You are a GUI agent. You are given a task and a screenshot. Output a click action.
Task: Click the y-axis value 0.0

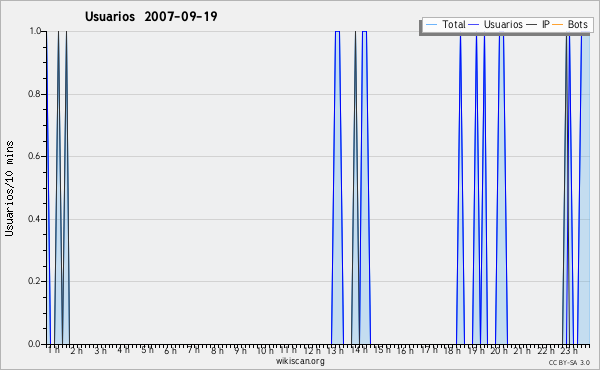35,344
